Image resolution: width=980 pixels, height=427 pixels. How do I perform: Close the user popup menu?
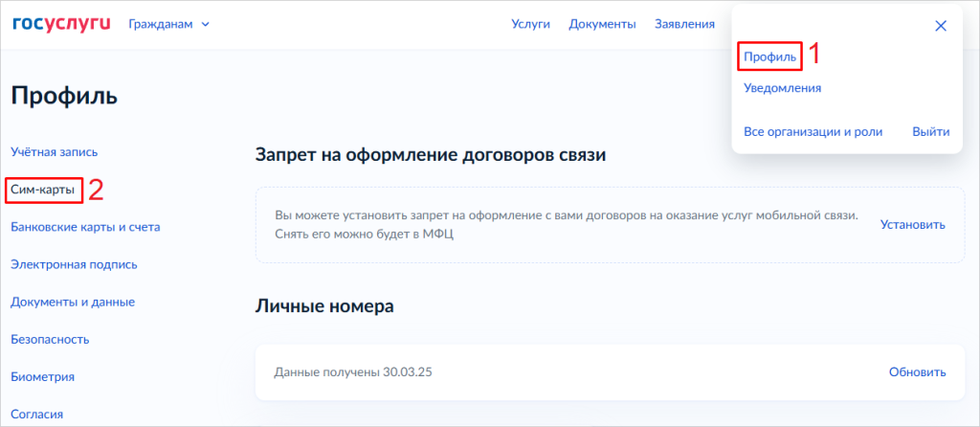coord(940,26)
